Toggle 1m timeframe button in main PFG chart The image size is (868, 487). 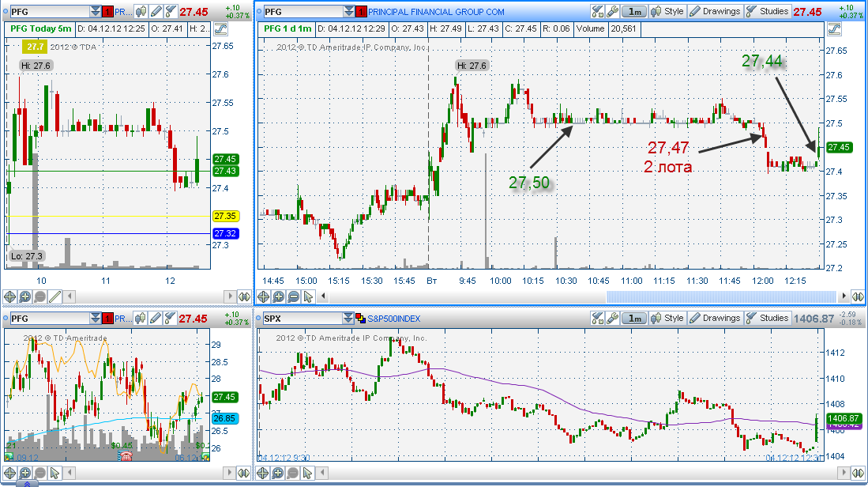634,11
